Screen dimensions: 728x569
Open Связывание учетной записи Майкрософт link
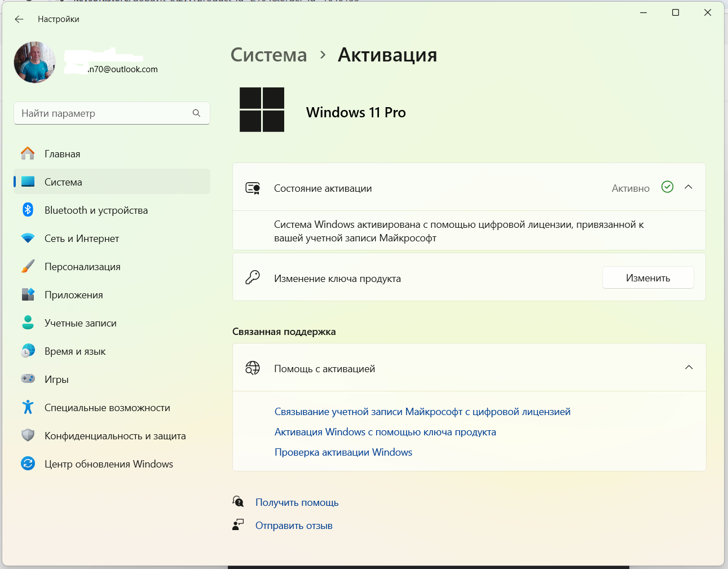pyautogui.click(x=422, y=412)
